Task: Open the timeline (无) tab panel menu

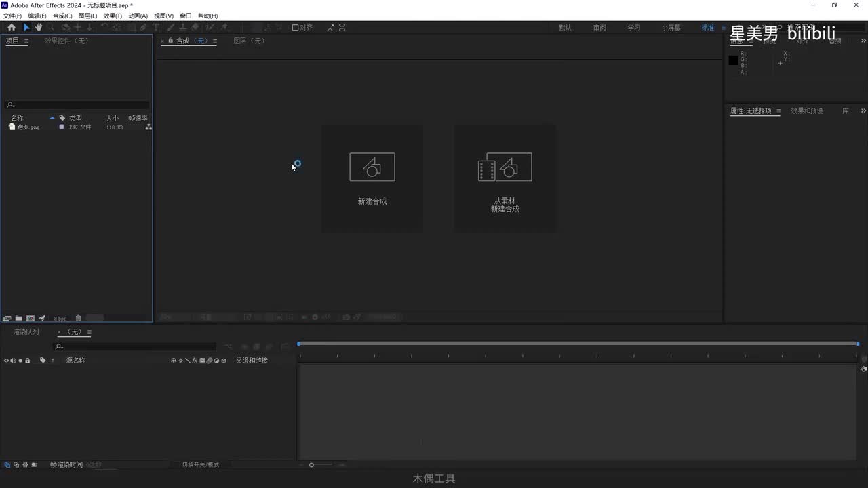Action: (89, 332)
